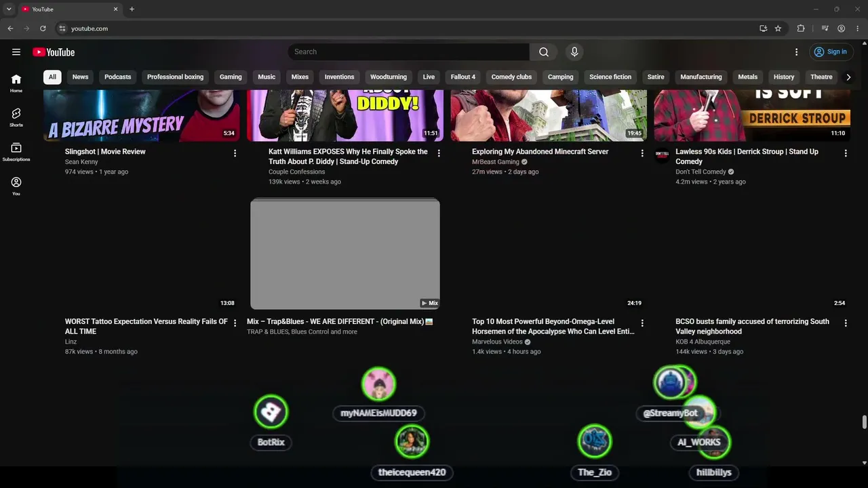Open Shorts in the sidebar
Screen dimensions: 868x488
click(x=16, y=117)
